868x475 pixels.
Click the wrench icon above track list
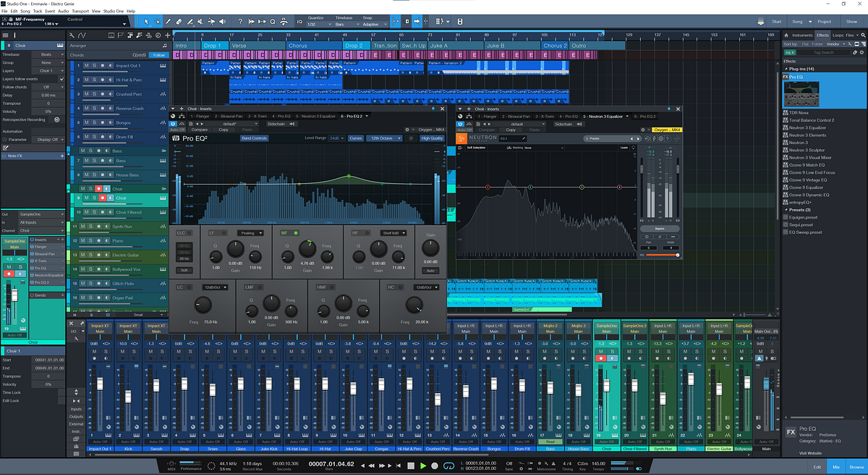pyautogui.click(x=72, y=35)
